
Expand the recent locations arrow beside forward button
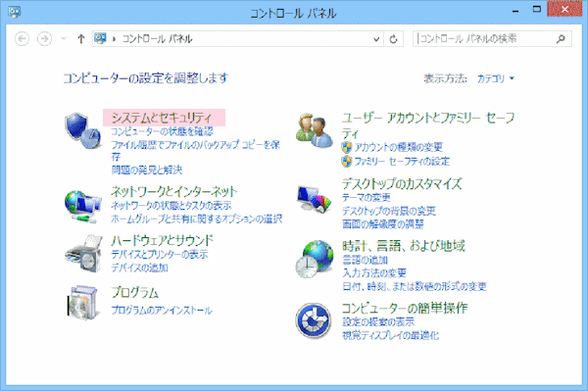64,38
